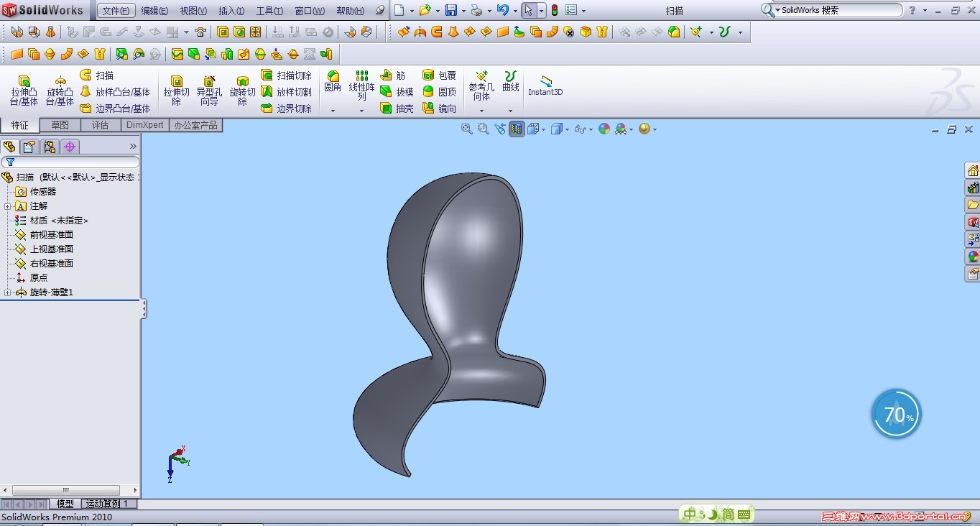
Task: Open the 编辑(E) menu
Action: point(154,11)
